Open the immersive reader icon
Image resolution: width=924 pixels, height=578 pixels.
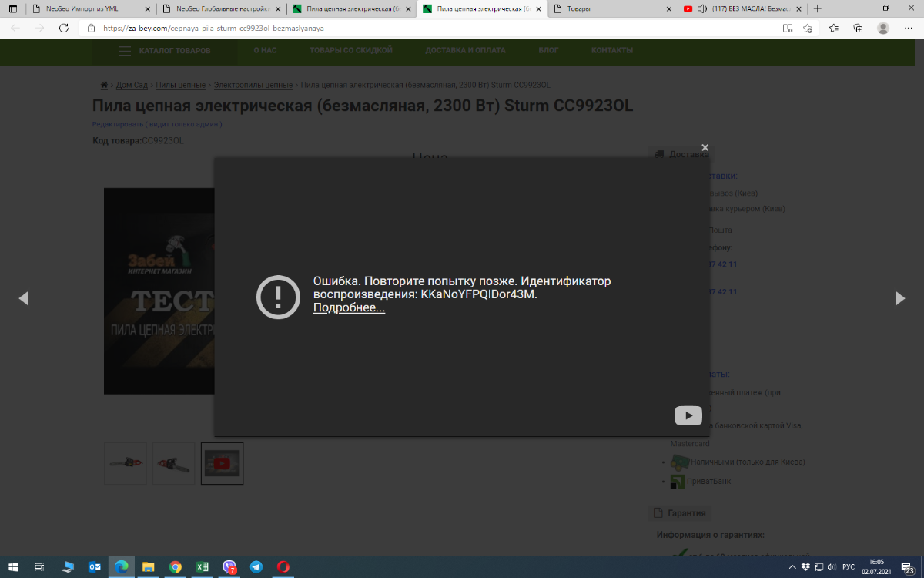787,28
